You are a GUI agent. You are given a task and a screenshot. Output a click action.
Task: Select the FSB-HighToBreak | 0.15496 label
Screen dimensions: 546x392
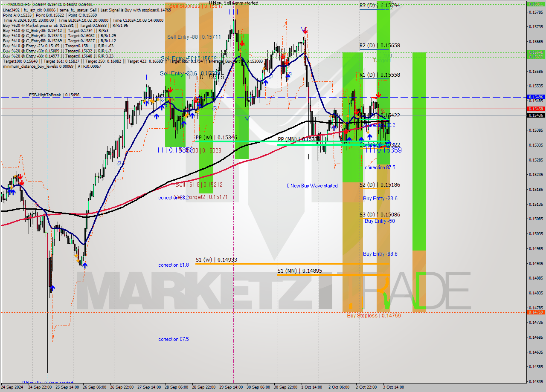pyautogui.click(x=54, y=95)
